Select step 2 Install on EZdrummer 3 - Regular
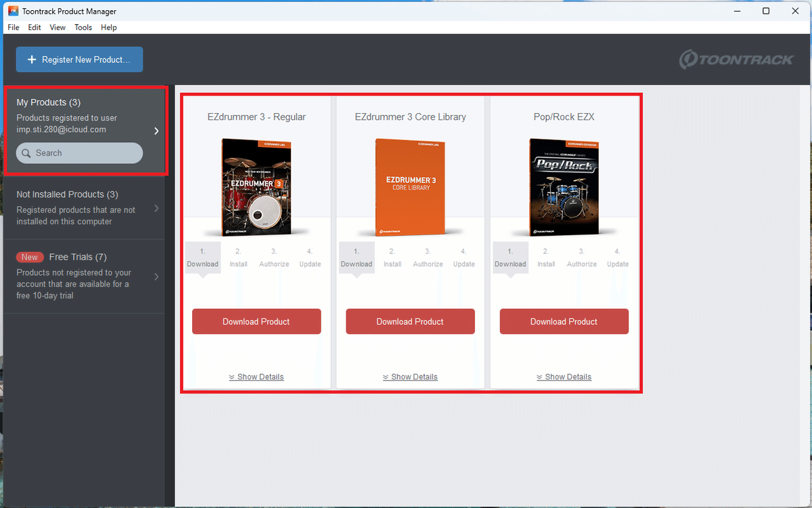Screen dimensions: 812x508 (x=238, y=258)
